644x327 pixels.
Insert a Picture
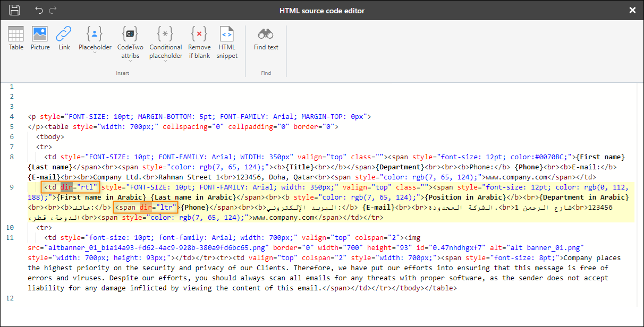pyautogui.click(x=40, y=38)
